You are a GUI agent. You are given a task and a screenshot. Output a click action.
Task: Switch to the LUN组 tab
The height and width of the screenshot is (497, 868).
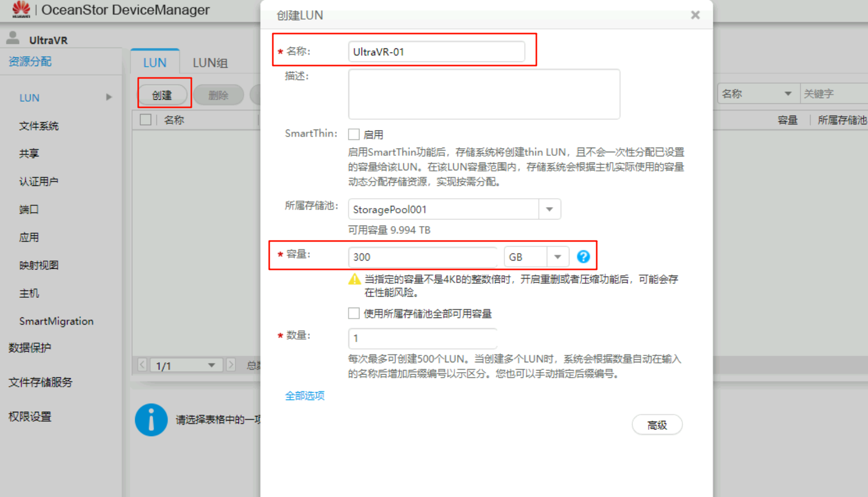click(x=210, y=63)
